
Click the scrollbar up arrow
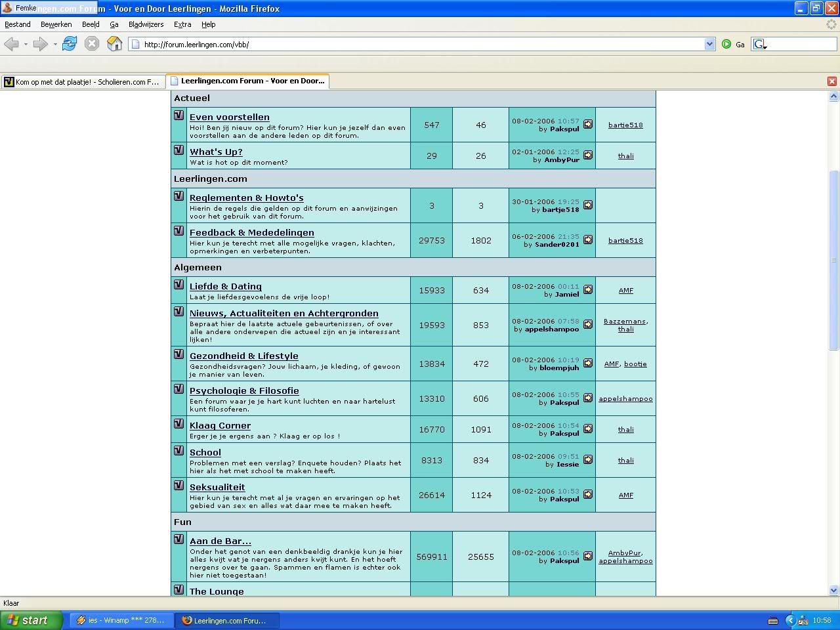point(834,96)
